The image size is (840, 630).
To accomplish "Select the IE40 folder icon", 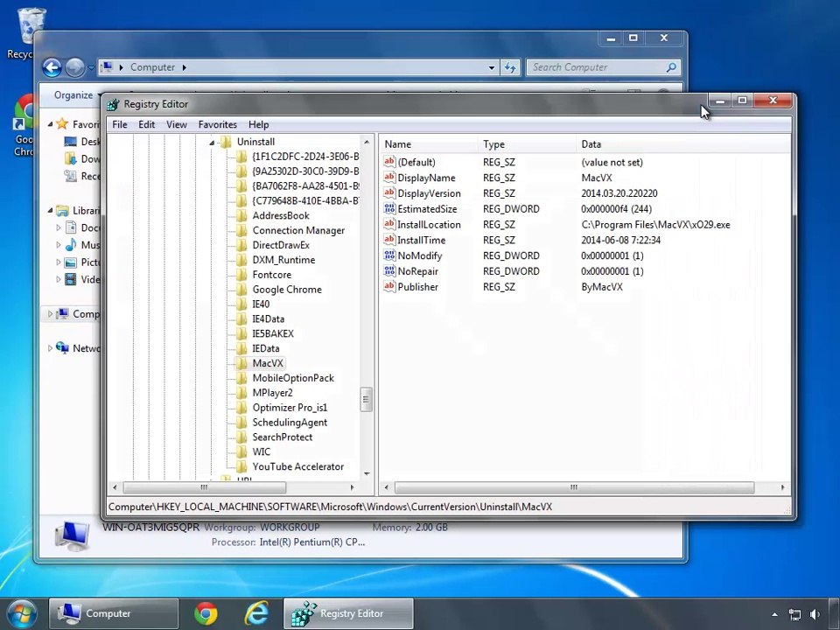I will [241, 304].
